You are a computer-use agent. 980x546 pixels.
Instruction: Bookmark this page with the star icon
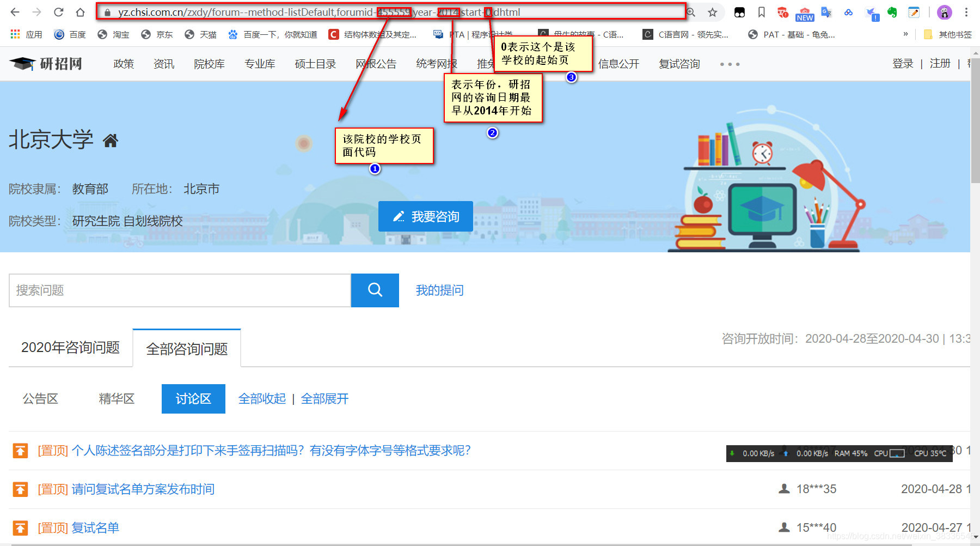coord(712,12)
